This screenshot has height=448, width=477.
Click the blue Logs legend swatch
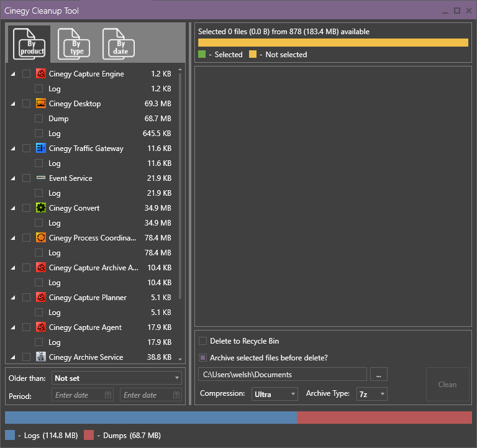10,435
